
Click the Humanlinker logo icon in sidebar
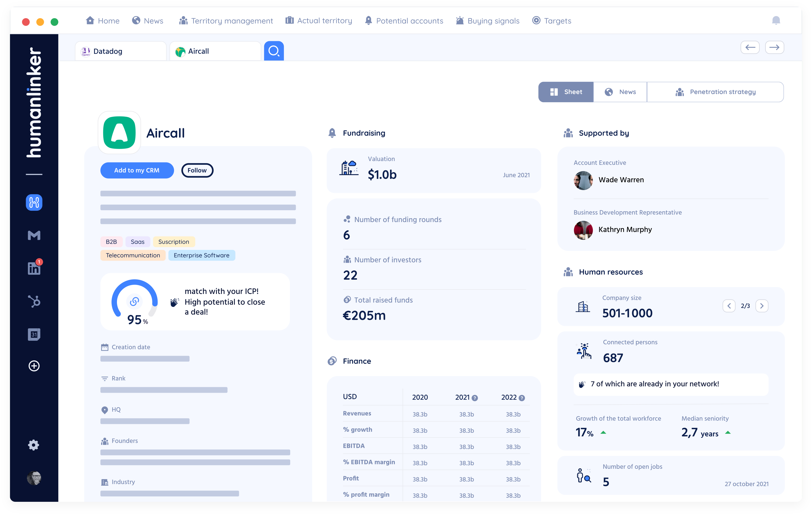click(34, 202)
